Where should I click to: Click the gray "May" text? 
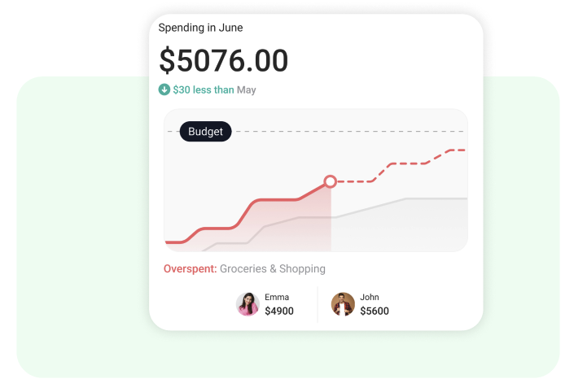(246, 89)
